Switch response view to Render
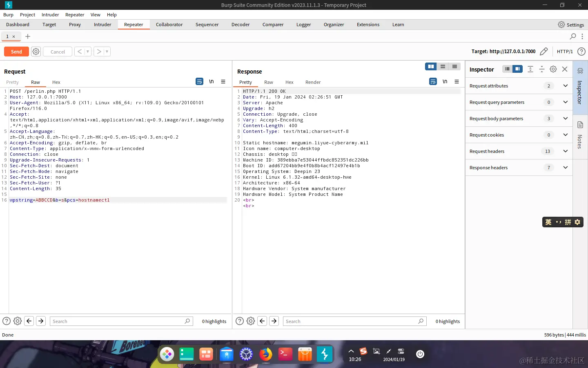The height and width of the screenshot is (368, 588). pyautogui.click(x=313, y=82)
